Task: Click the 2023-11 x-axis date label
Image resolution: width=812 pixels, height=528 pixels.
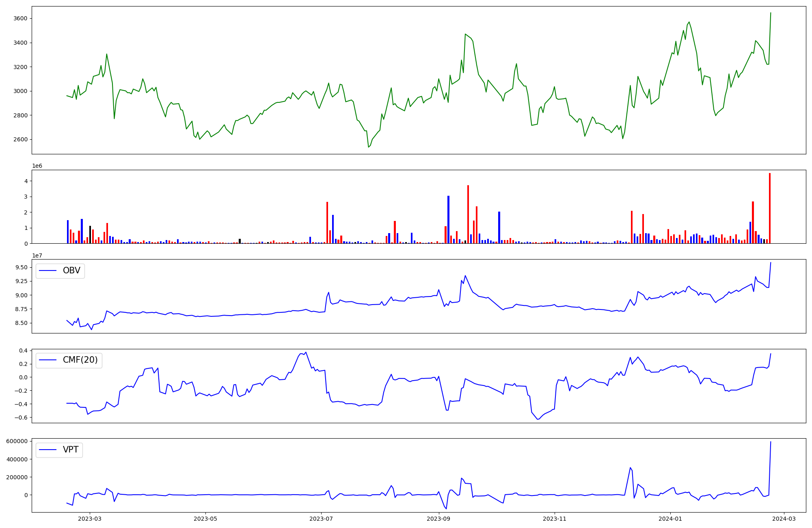Action: tap(555, 519)
